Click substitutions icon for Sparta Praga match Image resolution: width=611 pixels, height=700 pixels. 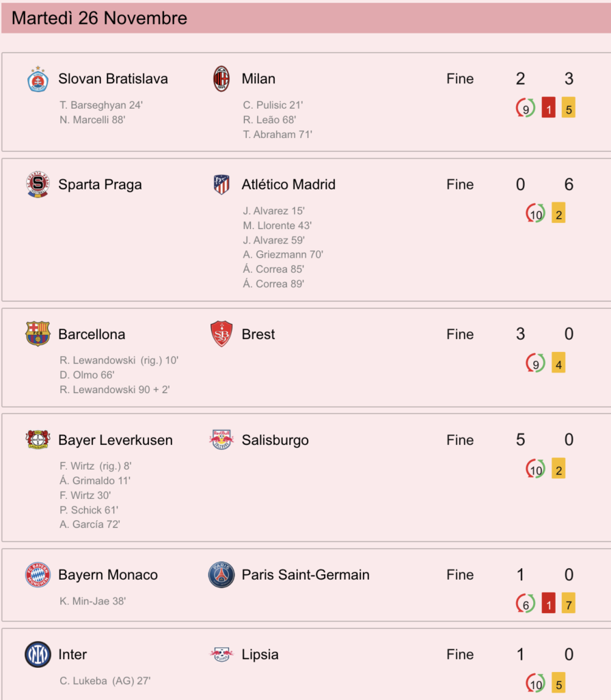tap(535, 213)
